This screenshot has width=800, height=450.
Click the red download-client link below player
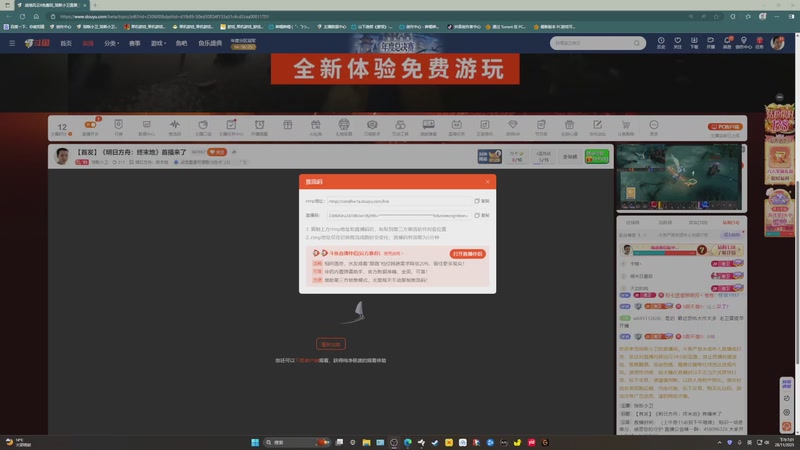point(308,360)
